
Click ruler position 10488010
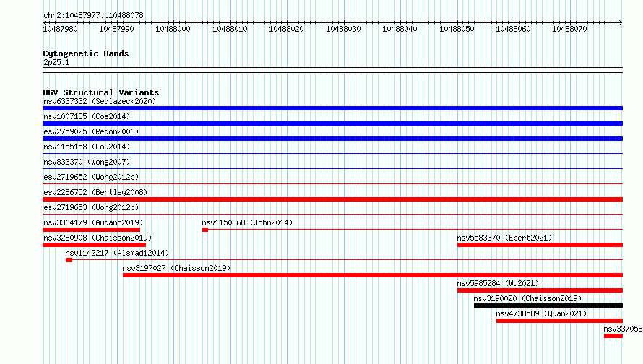click(x=230, y=29)
